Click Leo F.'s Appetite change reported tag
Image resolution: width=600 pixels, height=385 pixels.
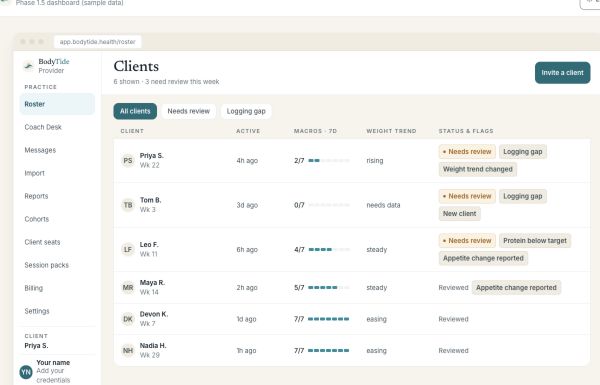point(483,258)
